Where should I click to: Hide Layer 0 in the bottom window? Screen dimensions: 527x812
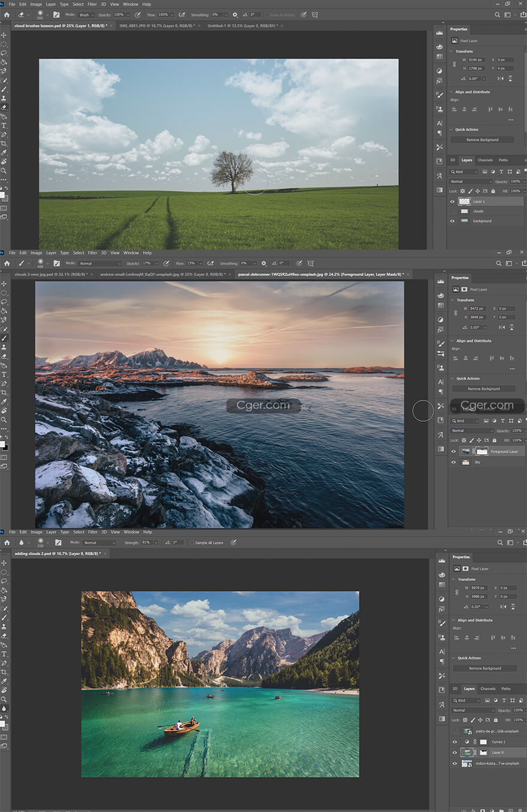pos(455,753)
